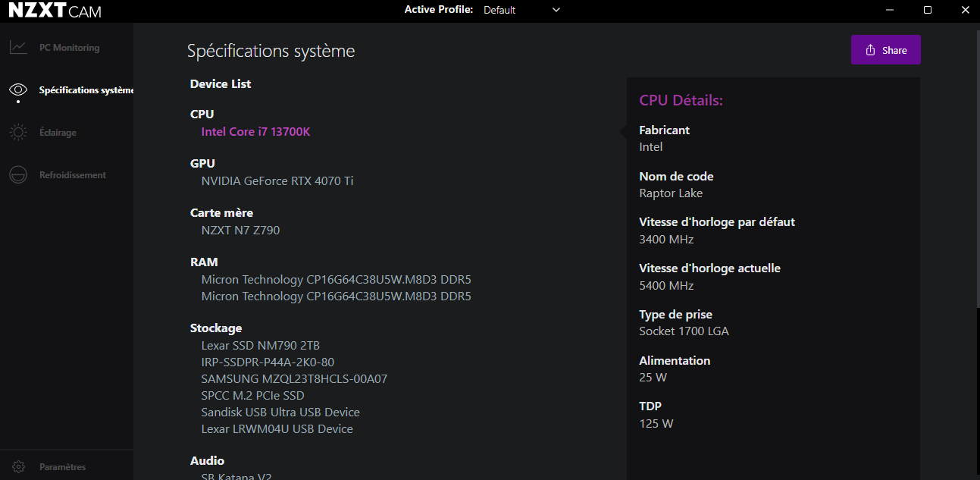Switch to the PC Monitoring tab

pos(69,48)
